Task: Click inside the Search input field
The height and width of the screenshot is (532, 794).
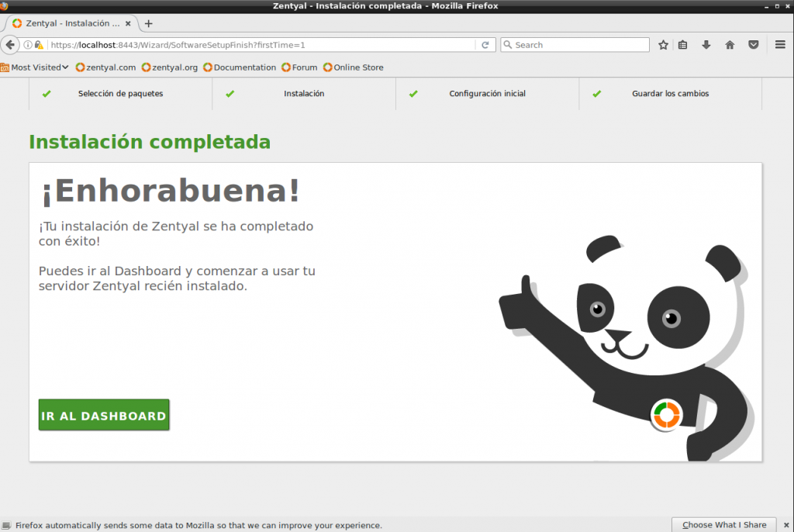Action: [x=578, y=45]
